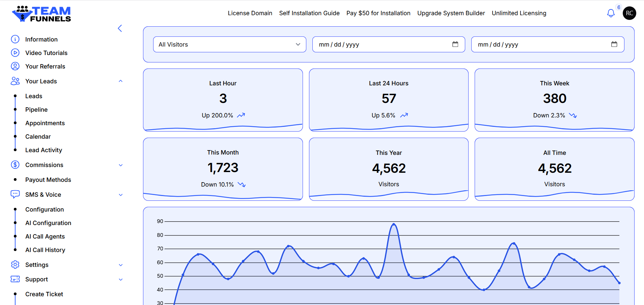Click the Support ticket icon
The height and width of the screenshot is (305, 644).
pos(15,279)
